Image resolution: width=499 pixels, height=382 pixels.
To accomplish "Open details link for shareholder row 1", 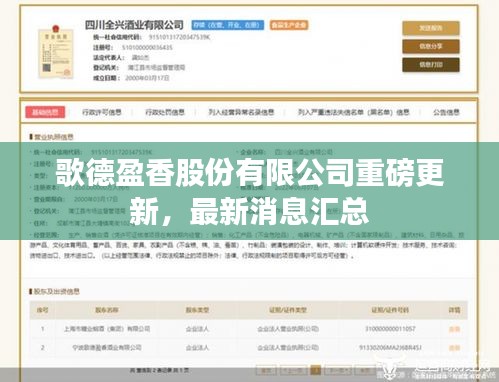I will click(454, 329).
